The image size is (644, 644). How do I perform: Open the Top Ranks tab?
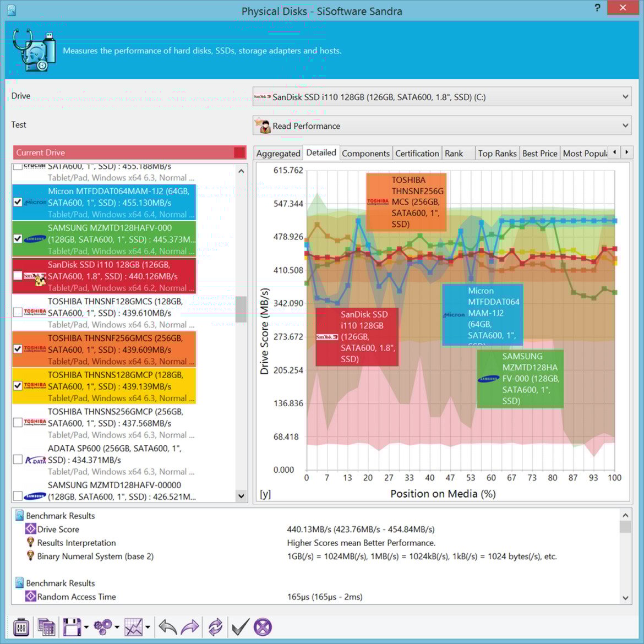click(498, 153)
